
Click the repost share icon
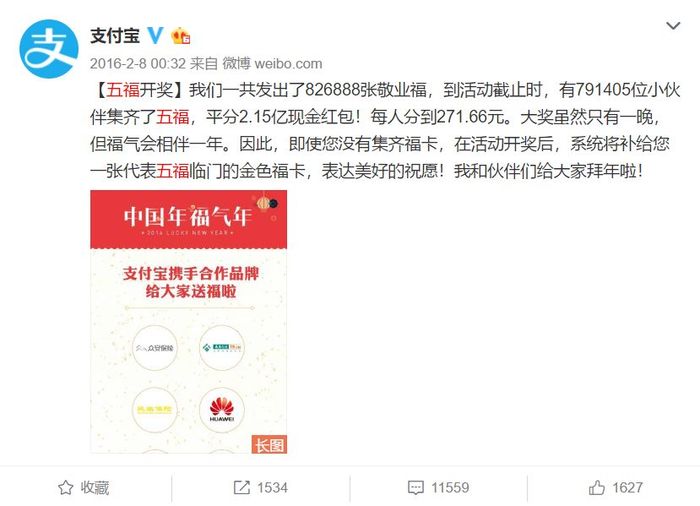(x=242, y=488)
